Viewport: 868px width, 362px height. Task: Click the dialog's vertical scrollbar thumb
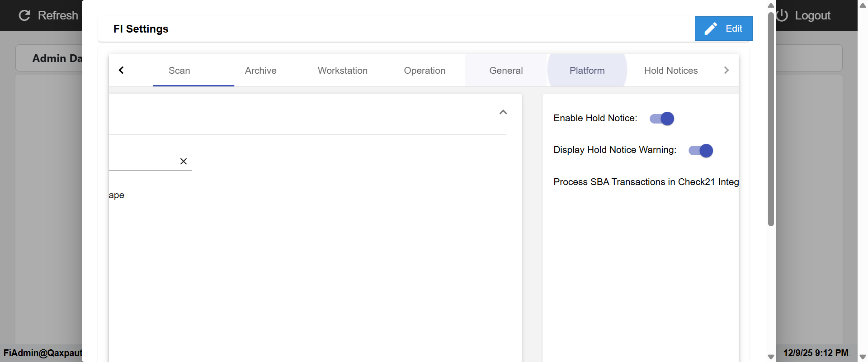771,118
